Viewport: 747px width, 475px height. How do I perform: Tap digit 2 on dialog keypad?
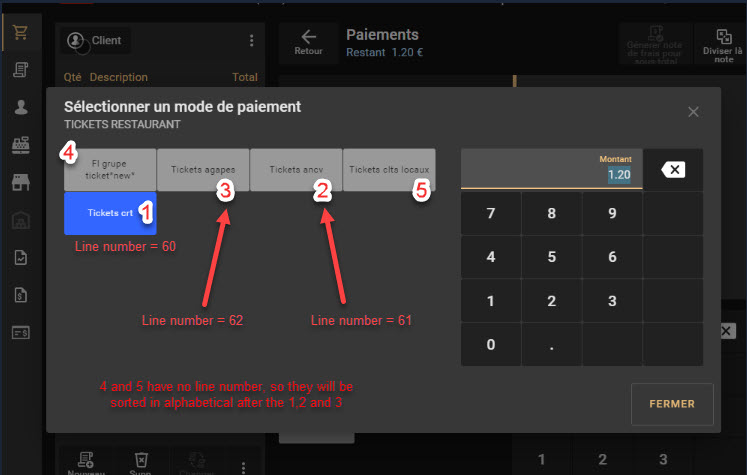[552, 301]
